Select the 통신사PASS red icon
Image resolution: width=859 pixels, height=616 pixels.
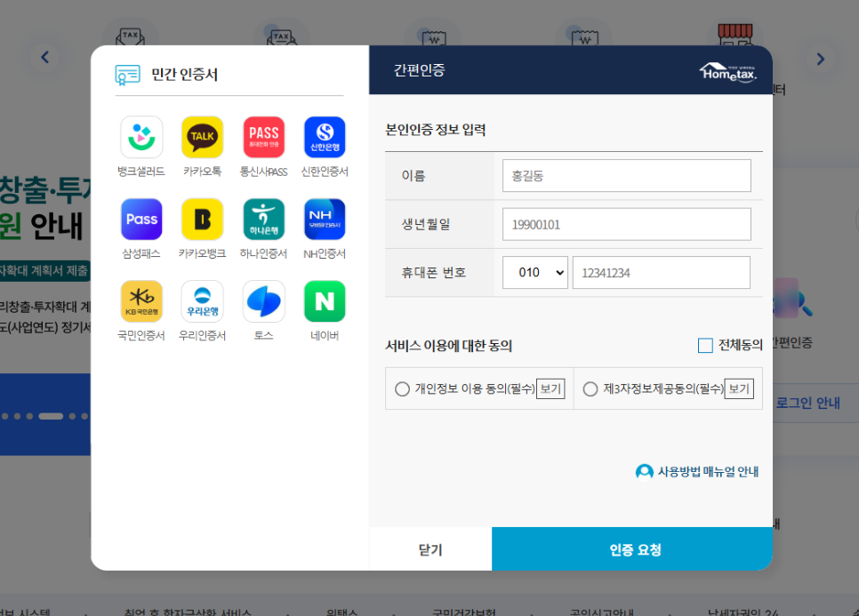[x=263, y=137]
